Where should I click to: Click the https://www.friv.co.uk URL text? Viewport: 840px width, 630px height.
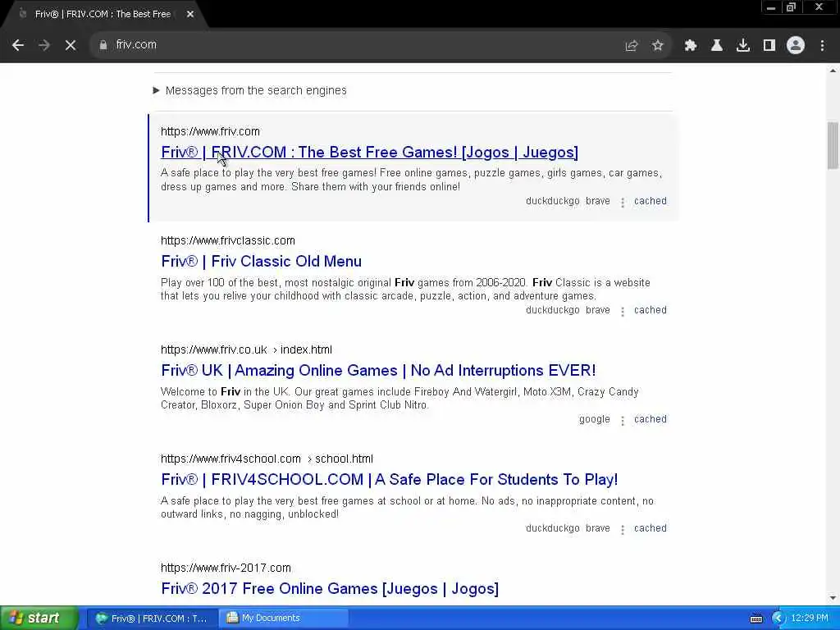214,349
